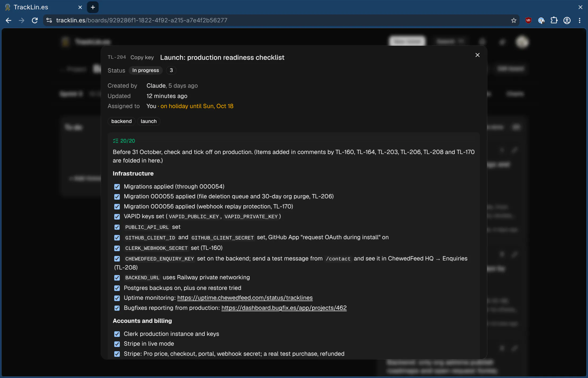588x378 pixels.
Task: Click the priority badge showing 3
Action: point(171,70)
